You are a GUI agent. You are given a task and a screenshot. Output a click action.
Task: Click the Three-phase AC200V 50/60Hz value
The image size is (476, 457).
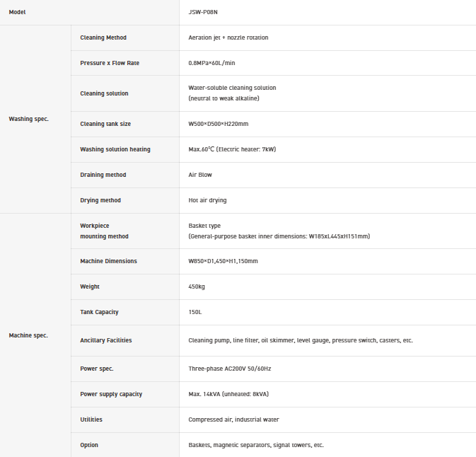pos(229,369)
